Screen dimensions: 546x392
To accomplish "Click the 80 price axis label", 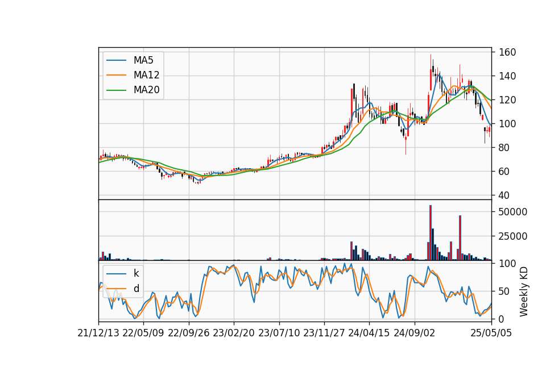I will click(x=504, y=148).
